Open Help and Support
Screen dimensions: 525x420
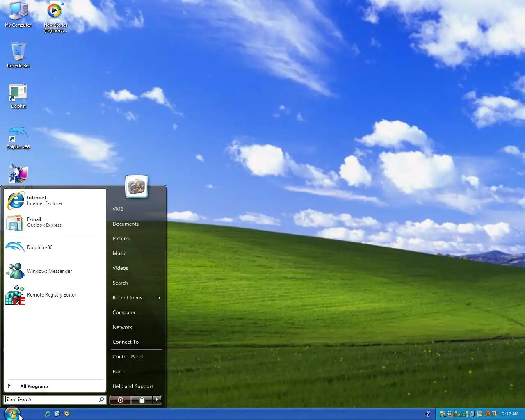133,386
